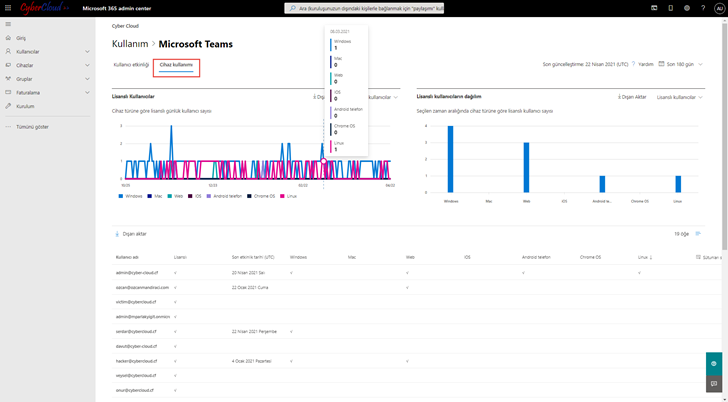Viewport: 728px width, 402px height.
Task: Click the CyberCloud logo
Action: click(44, 8)
